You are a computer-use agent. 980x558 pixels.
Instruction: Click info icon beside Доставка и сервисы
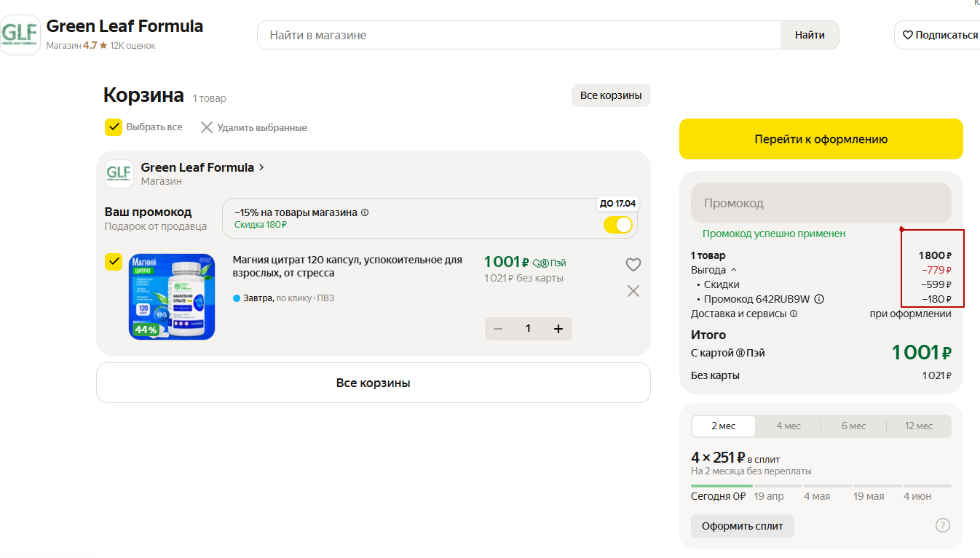794,314
